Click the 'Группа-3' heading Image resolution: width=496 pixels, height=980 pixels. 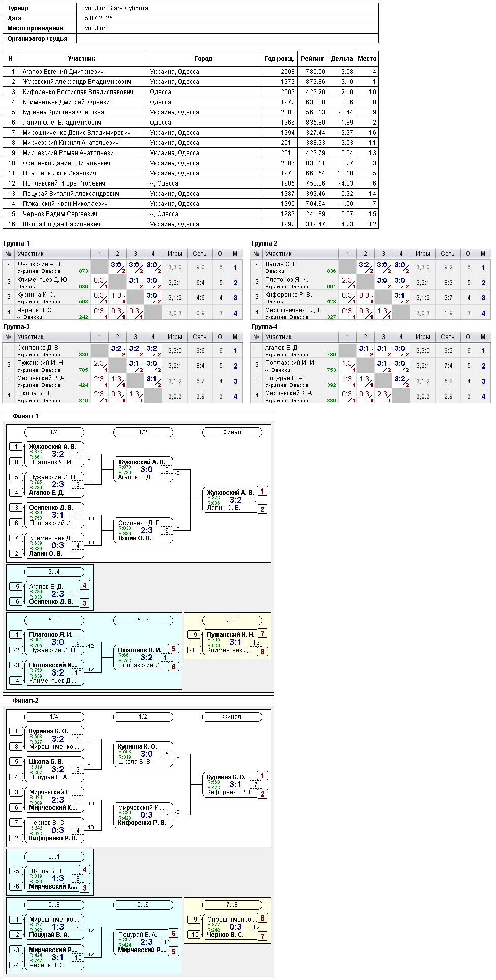point(16,327)
